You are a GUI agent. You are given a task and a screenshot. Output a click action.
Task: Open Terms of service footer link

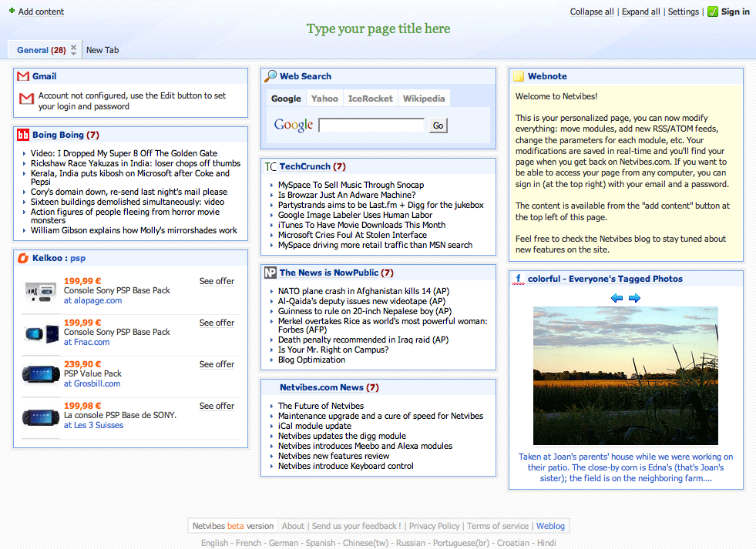click(498, 526)
